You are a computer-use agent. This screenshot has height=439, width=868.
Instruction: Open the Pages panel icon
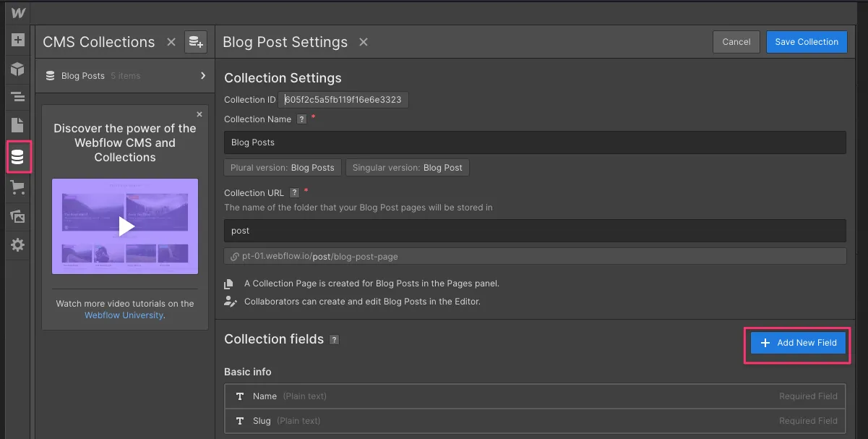[18, 124]
